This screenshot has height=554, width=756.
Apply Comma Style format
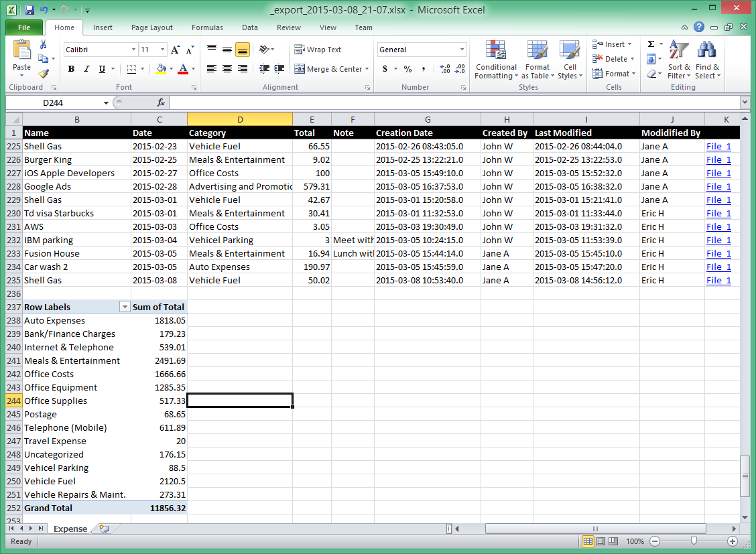[x=424, y=69]
